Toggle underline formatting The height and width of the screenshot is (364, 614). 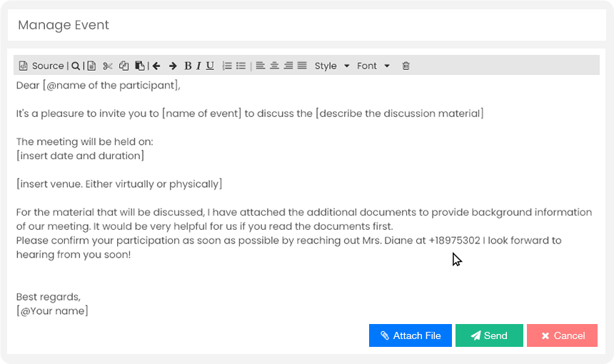pos(210,66)
